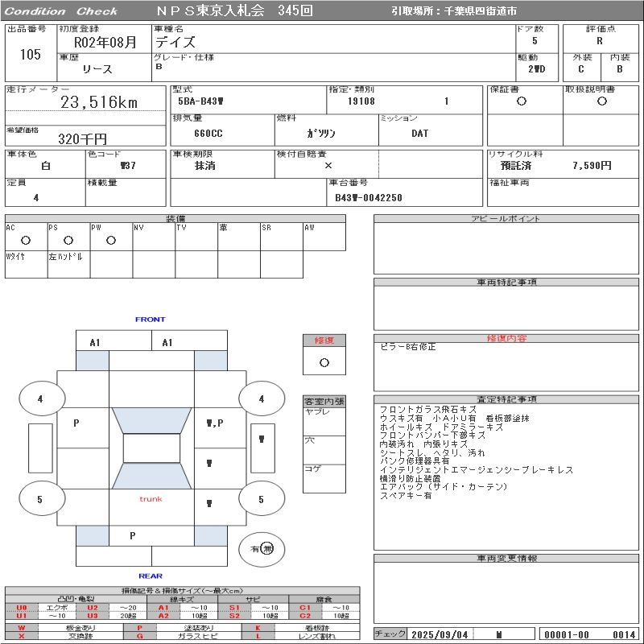Click the designation number 19108
The height and width of the screenshot is (644, 644).
(361, 101)
